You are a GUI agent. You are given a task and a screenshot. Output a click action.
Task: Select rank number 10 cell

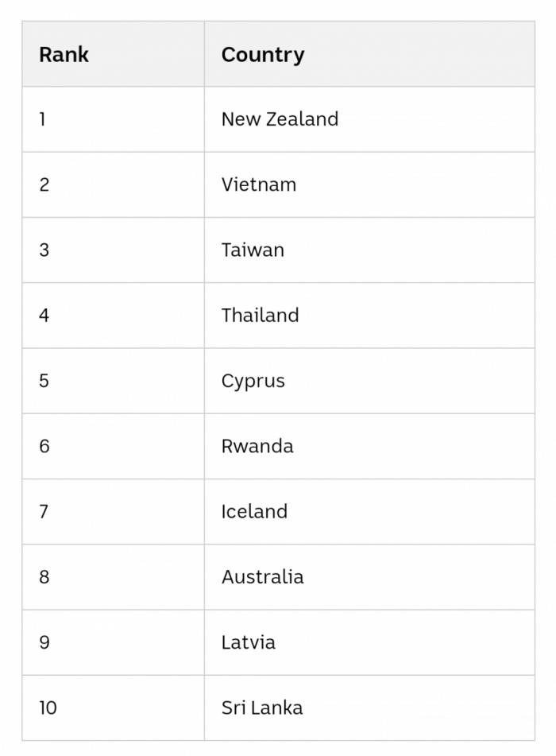(48, 708)
